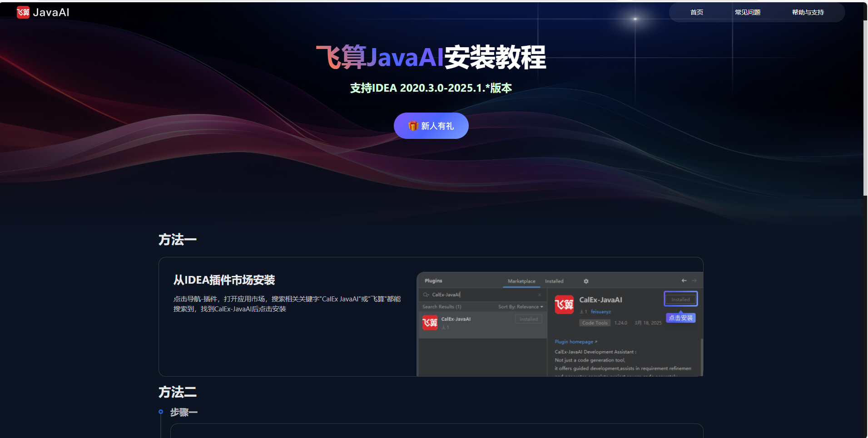Click the 方法二 heading
Screen dimensions: 868x438
178,392
